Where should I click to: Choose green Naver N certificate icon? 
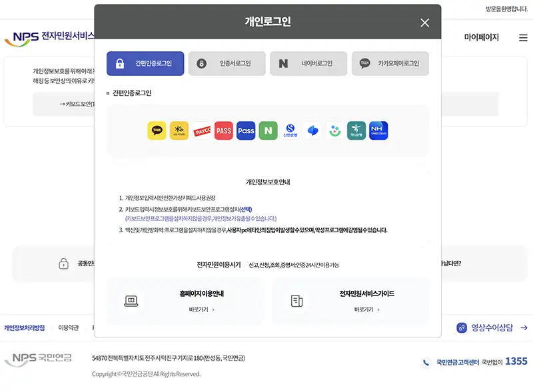click(x=268, y=130)
